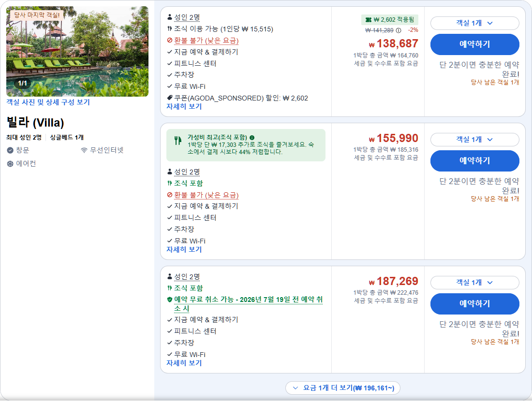This screenshot has height=401, width=532.
Task: Open room count dropdown for ₩155,990 offer
Action: [x=474, y=139]
